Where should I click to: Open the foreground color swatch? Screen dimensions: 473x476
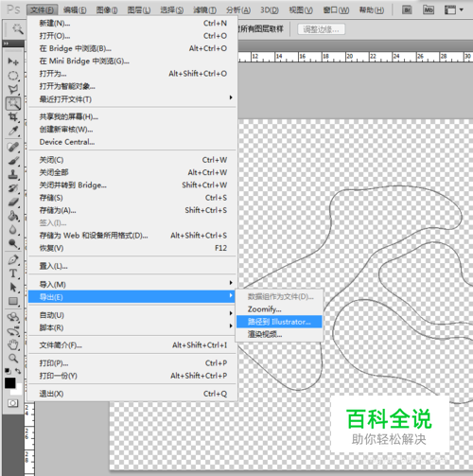click(9, 383)
